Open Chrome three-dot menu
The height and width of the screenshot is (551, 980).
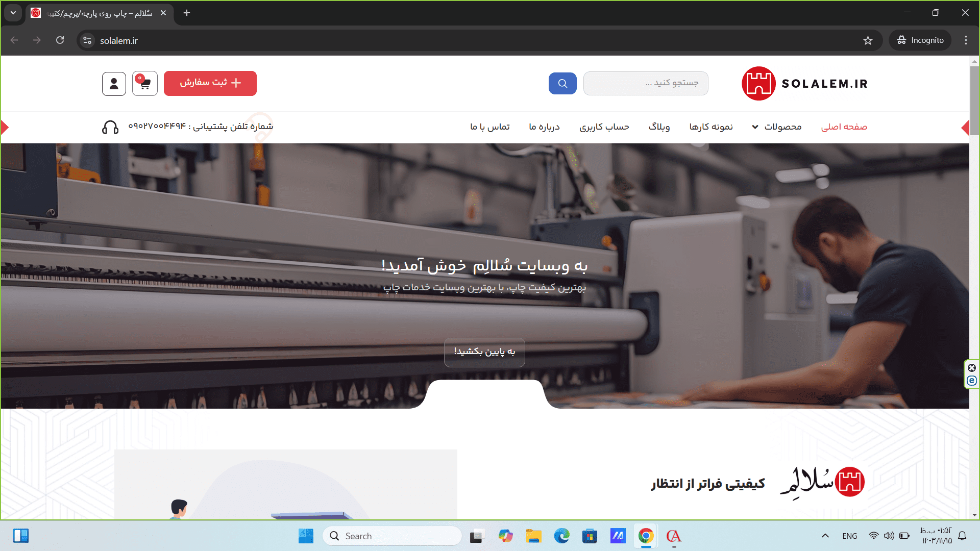click(966, 40)
